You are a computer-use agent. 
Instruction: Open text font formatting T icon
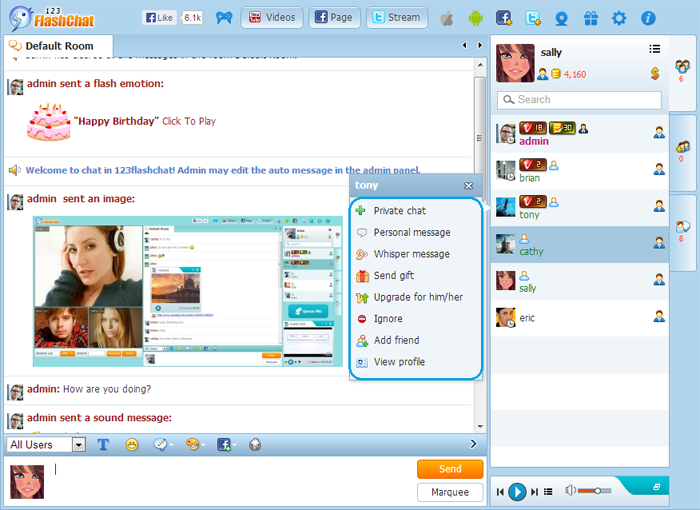(103, 444)
